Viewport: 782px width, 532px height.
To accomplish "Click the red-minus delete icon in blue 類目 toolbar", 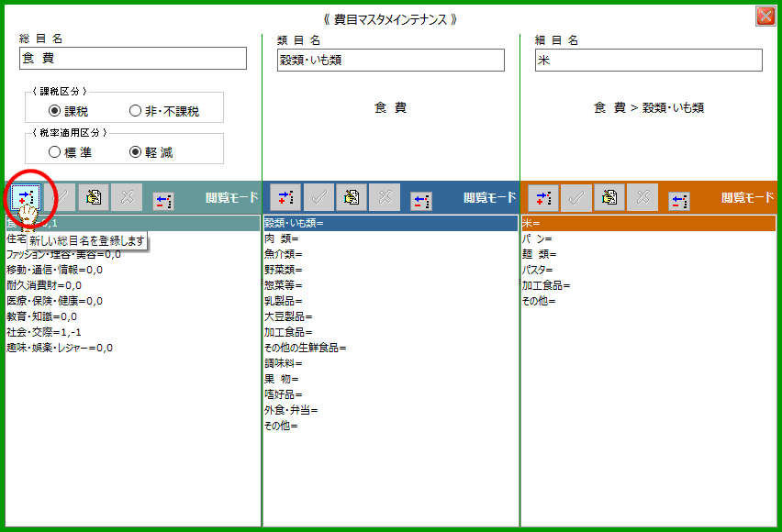I will 421,201.
